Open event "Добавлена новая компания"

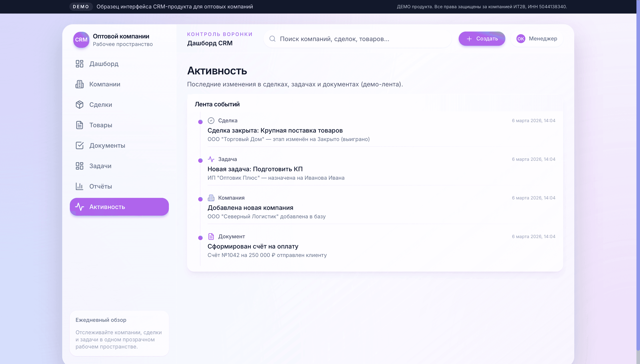[250, 208]
